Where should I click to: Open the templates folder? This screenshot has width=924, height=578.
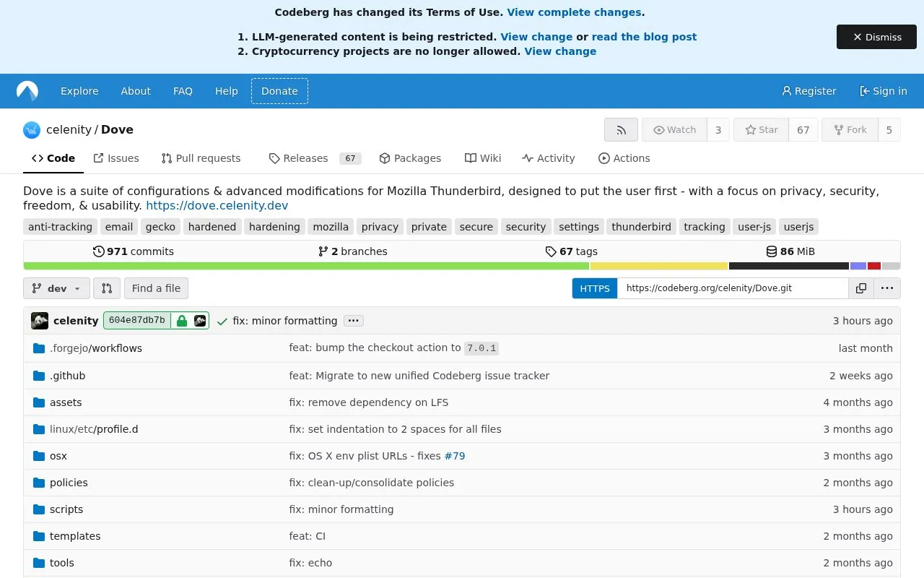point(75,536)
